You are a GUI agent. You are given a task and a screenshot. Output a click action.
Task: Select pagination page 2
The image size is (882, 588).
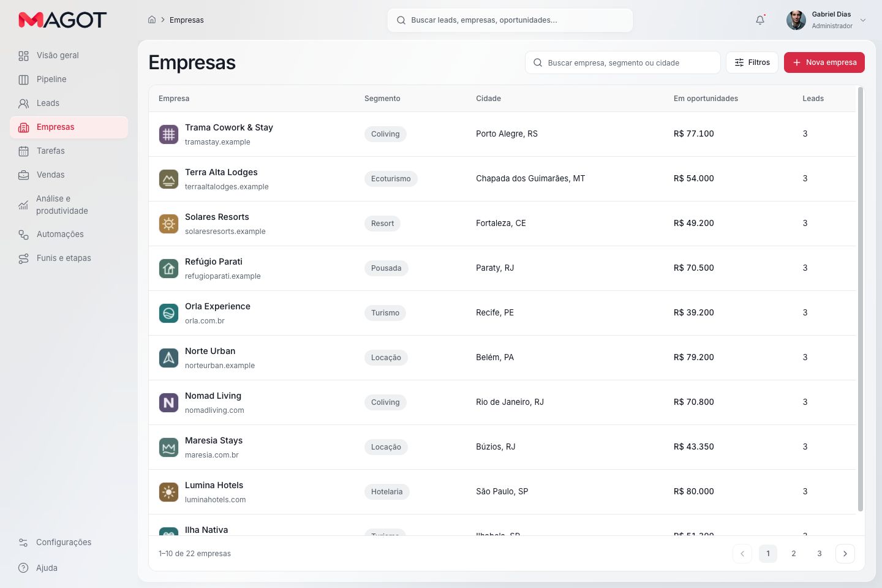[794, 554]
